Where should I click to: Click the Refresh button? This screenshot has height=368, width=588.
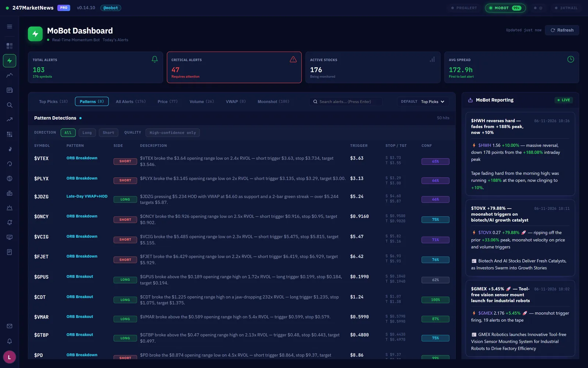[x=562, y=30]
